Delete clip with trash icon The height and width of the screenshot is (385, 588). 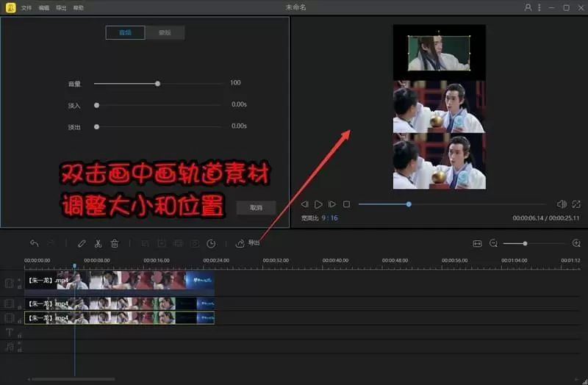tap(115, 244)
